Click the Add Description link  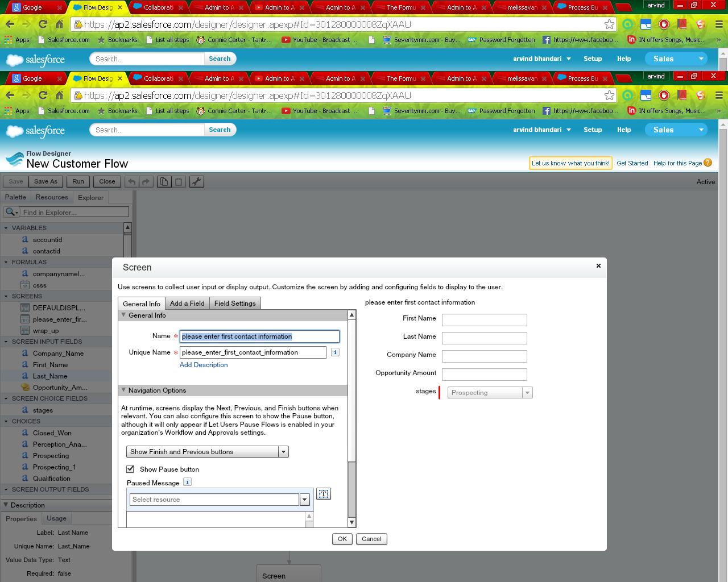204,365
